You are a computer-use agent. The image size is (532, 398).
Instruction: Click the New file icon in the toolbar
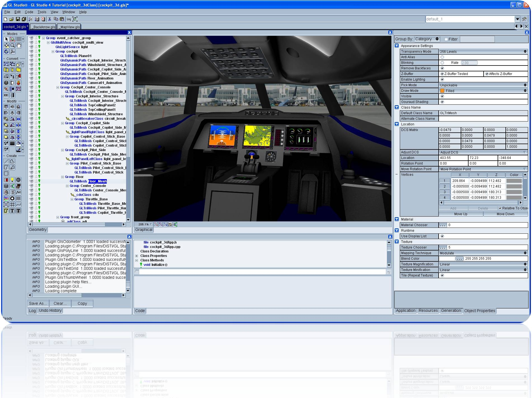coord(5,19)
